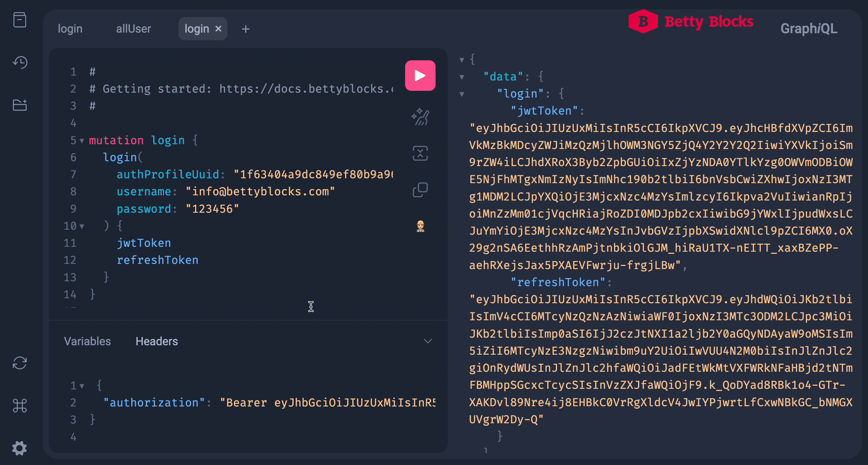Merge fragments into the query
The height and width of the screenshot is (465, 868).
[x=420, y=154]
